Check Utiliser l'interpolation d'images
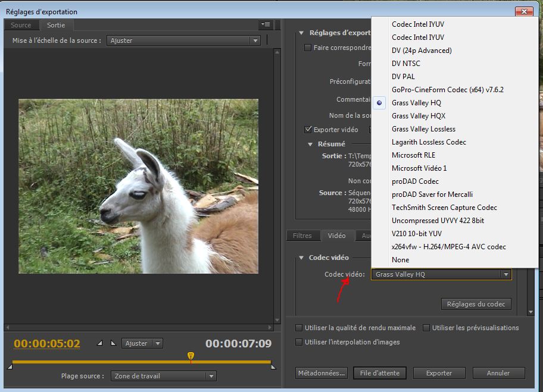The width and height of the screenshot is (543, 392). (299, 342)
